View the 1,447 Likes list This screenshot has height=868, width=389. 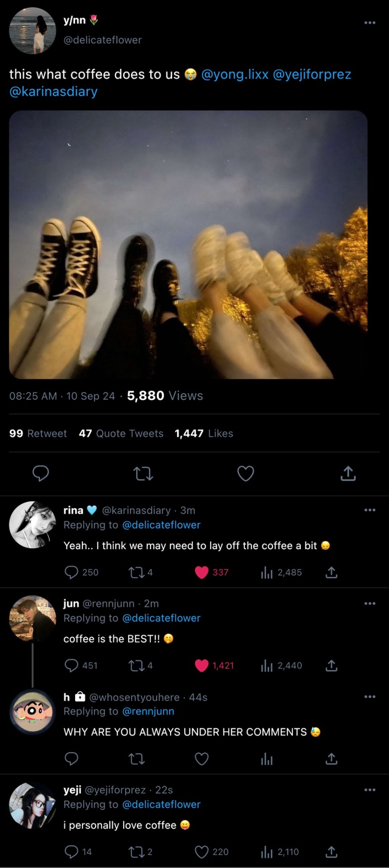point(204,434)
